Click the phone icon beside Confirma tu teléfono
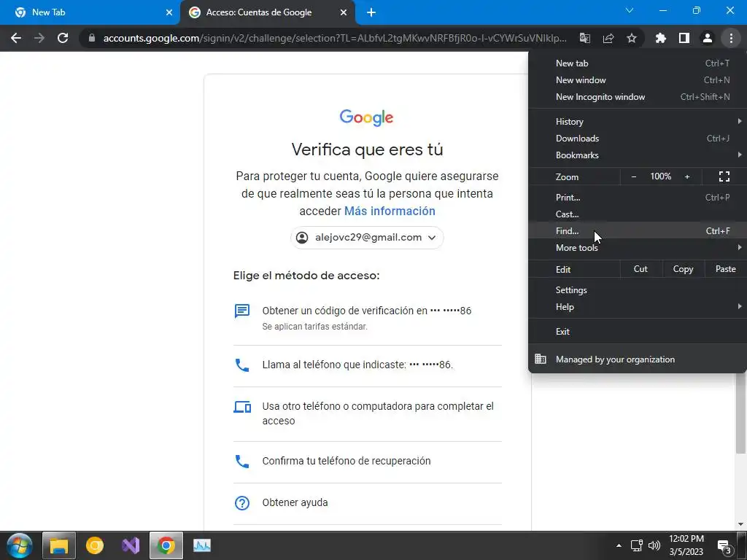The width and height of the screenshot is (747, 560). (x=242, y=462)
